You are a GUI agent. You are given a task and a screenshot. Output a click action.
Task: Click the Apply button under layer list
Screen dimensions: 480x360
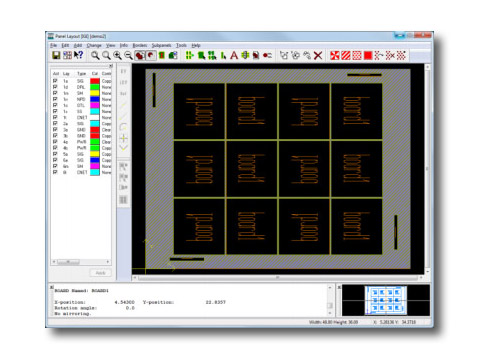100,273
